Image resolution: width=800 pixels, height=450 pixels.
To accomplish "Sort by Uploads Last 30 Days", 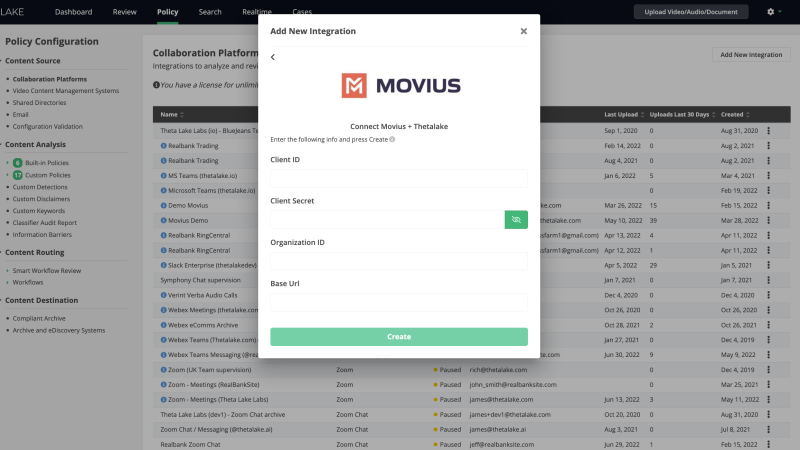I will (682, 114).
